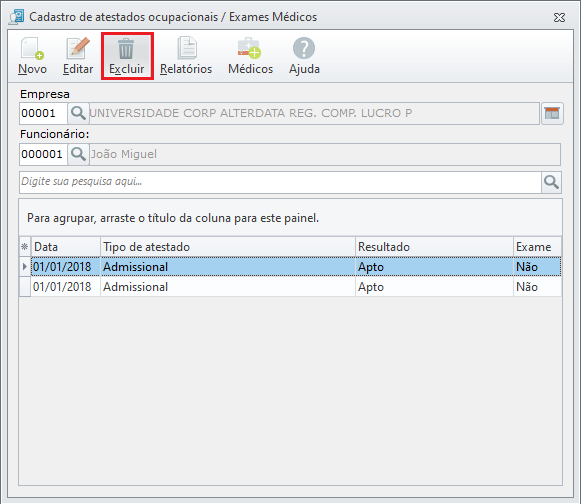Click the window icon beside the Empresa name

(x=552, y=113)
